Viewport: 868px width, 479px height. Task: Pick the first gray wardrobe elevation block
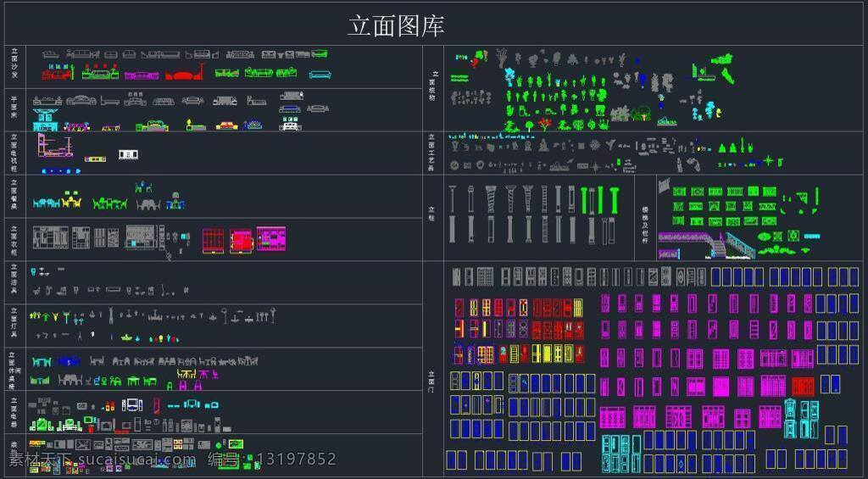[x=51, y=237]
